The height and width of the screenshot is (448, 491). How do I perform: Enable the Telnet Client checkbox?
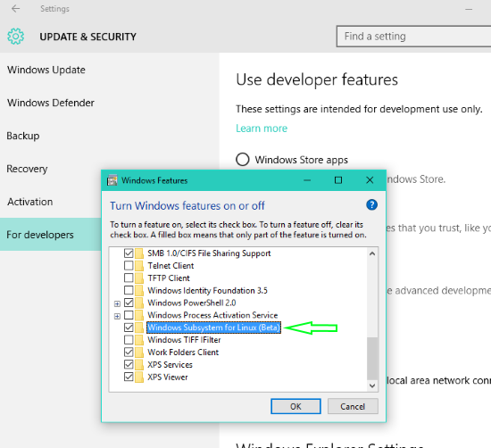[129, 265]
